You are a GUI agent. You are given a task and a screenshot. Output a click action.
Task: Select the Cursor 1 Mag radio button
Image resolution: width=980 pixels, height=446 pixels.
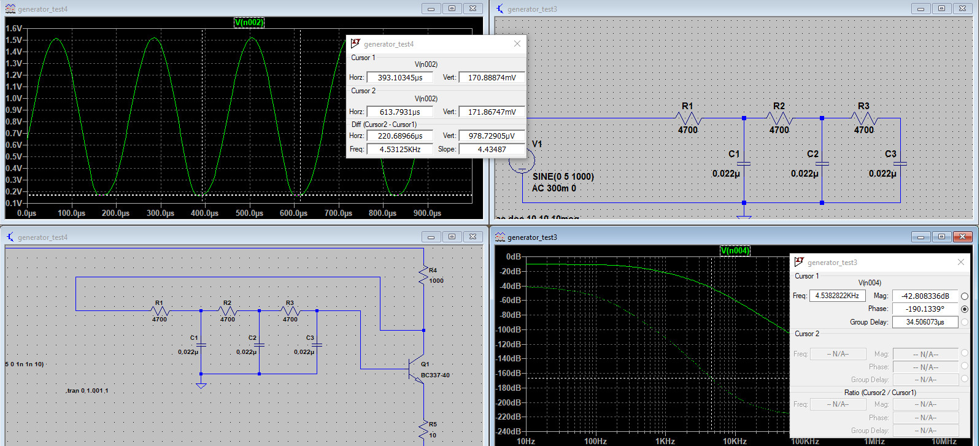pyautogui.click(x=964, y=296)
